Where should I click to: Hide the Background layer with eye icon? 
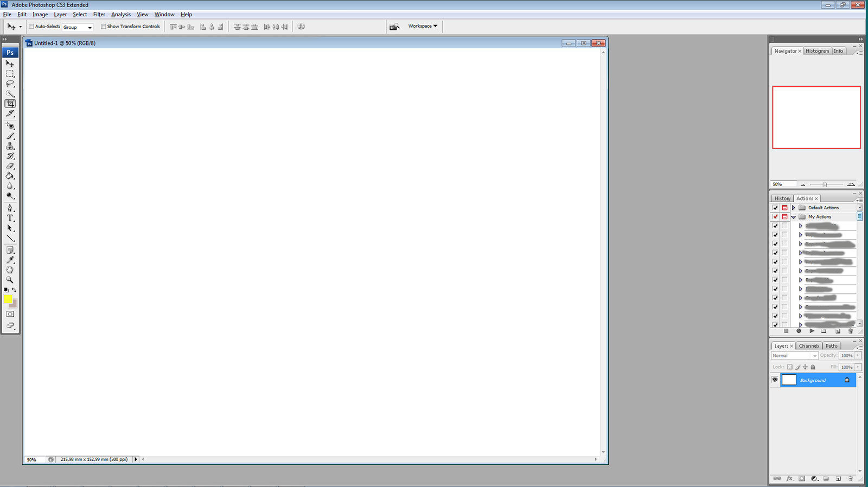(x=775, y=380)
